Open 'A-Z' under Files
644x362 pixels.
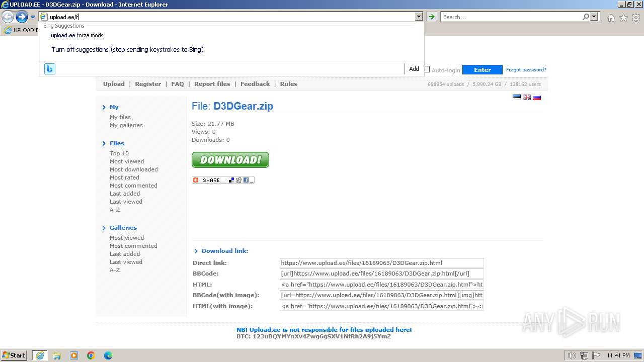[115, 210]
